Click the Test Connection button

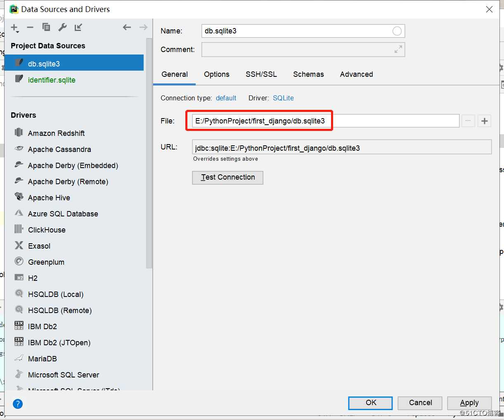228,178
